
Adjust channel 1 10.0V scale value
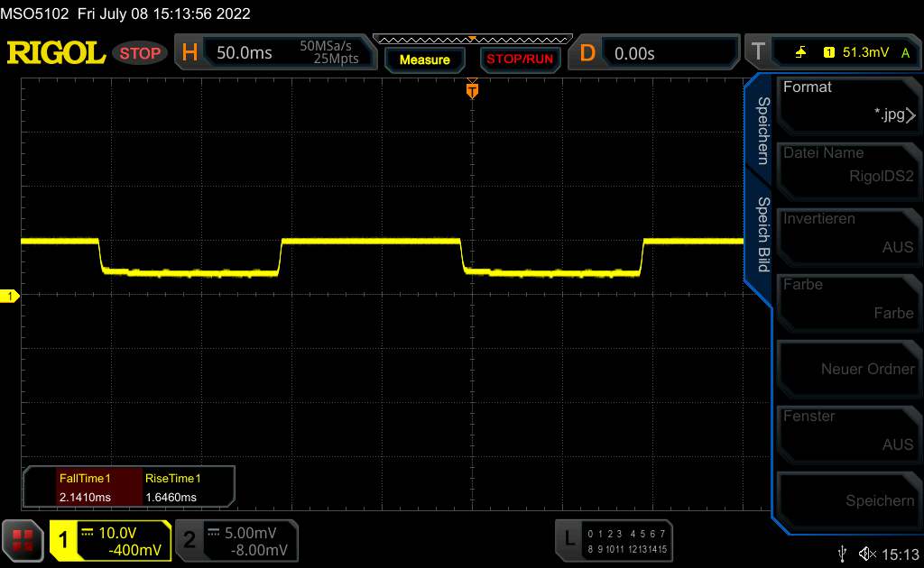coord(117,533)
